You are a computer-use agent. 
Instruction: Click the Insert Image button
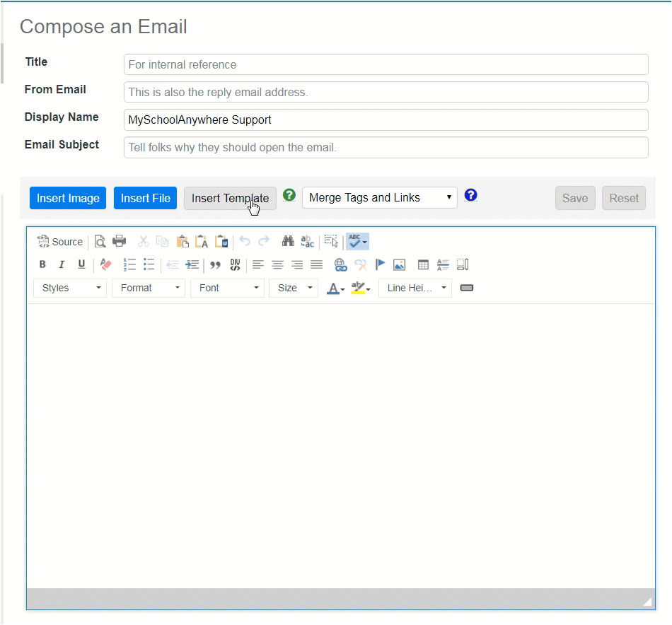coord(68,198)
